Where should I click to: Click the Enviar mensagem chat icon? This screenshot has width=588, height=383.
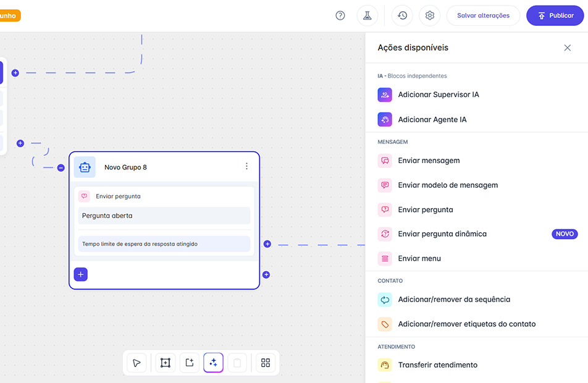click(x=385, y=161)
